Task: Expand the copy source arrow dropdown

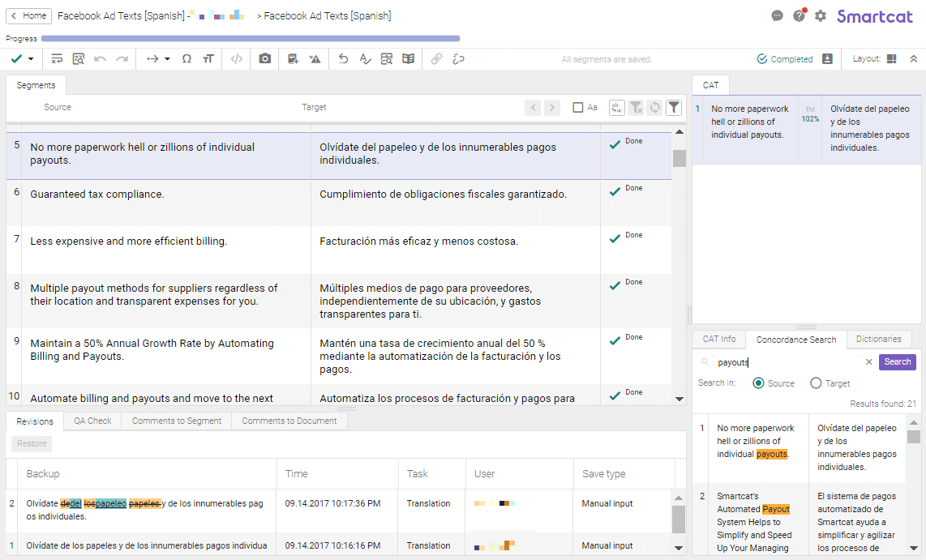Action: coord(167,58)
